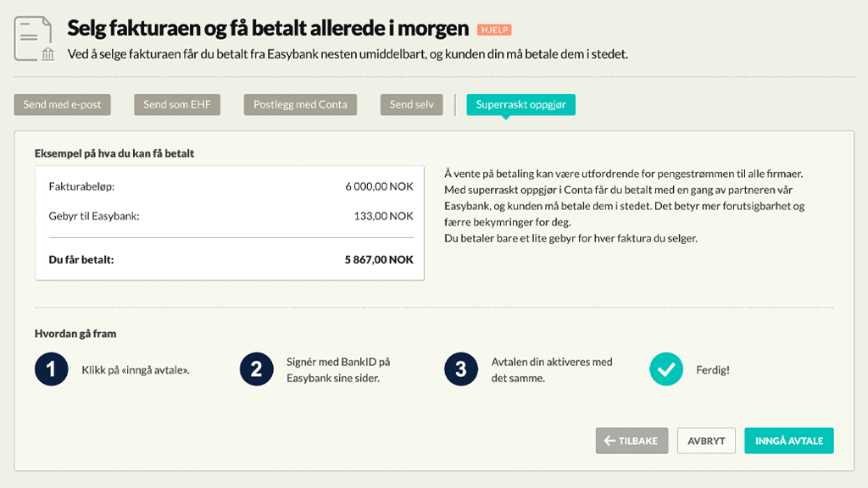Click the back arrow in Tilbake button
868x488 pixels.
pyautogui.click(x=609, y=441)
